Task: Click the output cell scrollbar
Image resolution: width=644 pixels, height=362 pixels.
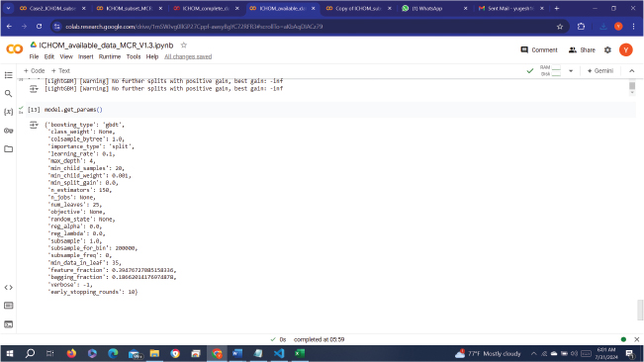Action: [x=632, y=85]
